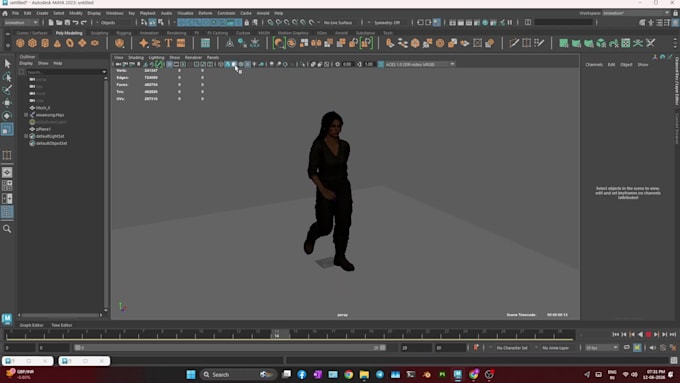This screenshot has height=383, width=680.
Task: Click the Save scene icon
Action: point(67,23)
